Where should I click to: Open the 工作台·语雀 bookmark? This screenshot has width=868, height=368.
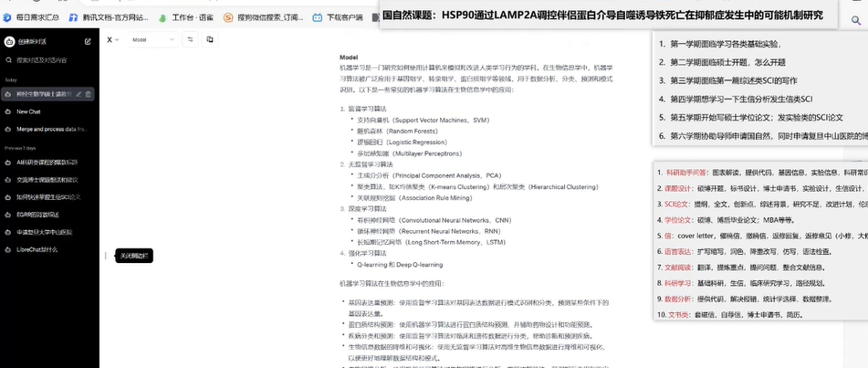(186, 17)
